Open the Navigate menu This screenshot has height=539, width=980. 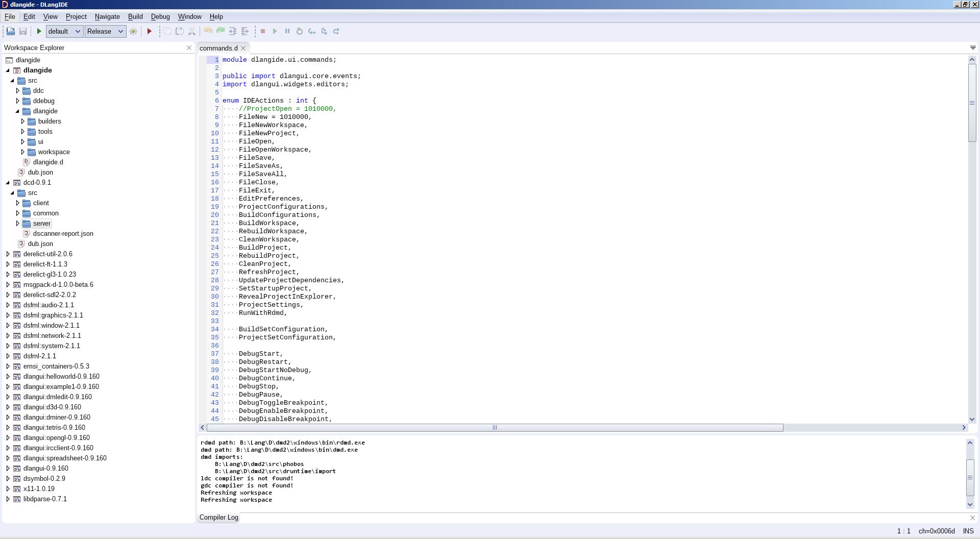107,16
